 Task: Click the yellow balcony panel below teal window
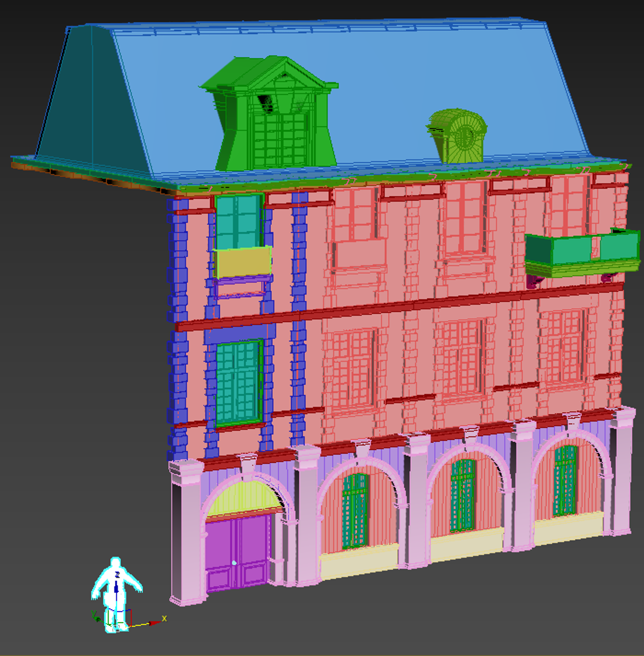click(243, 262)
